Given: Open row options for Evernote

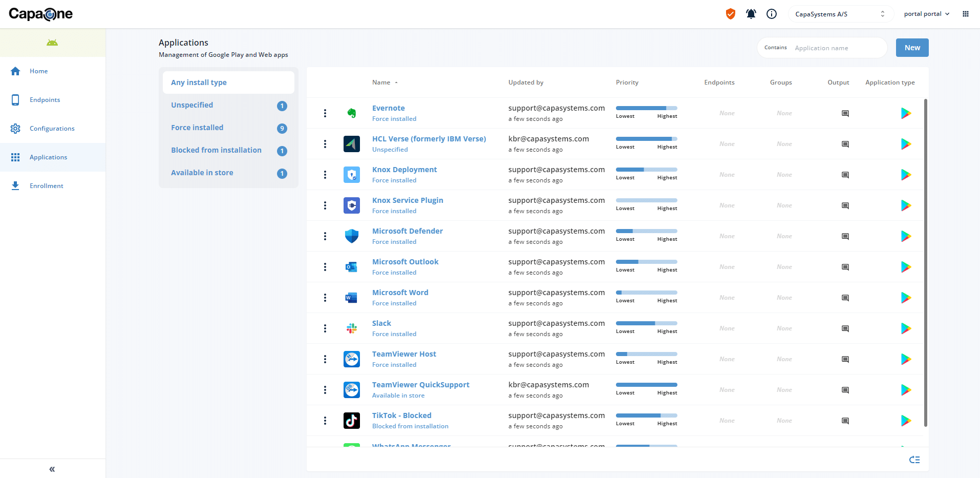Looking at the screenshot, I should pyautogui.click(x=325, y=113).
